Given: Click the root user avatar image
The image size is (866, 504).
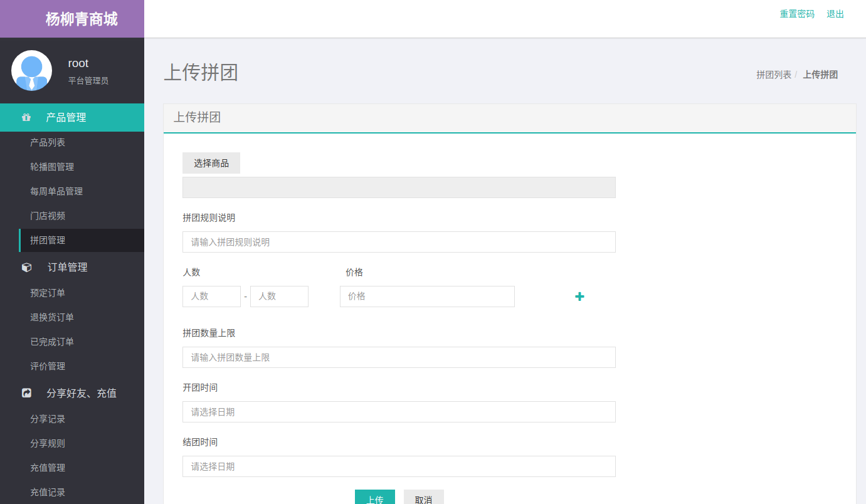Looking at the screenshot, I should (31, 70).
